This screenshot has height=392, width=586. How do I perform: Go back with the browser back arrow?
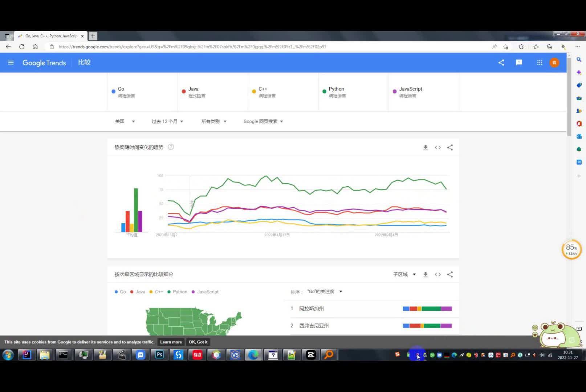tap(8, 46)
